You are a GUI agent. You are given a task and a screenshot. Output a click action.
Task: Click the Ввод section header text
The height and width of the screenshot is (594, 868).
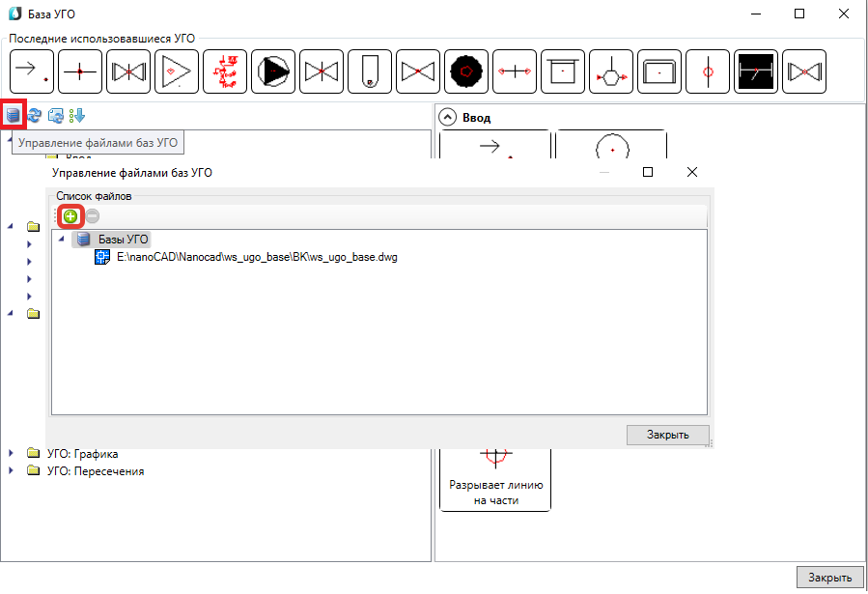click(x=477, y=118)
